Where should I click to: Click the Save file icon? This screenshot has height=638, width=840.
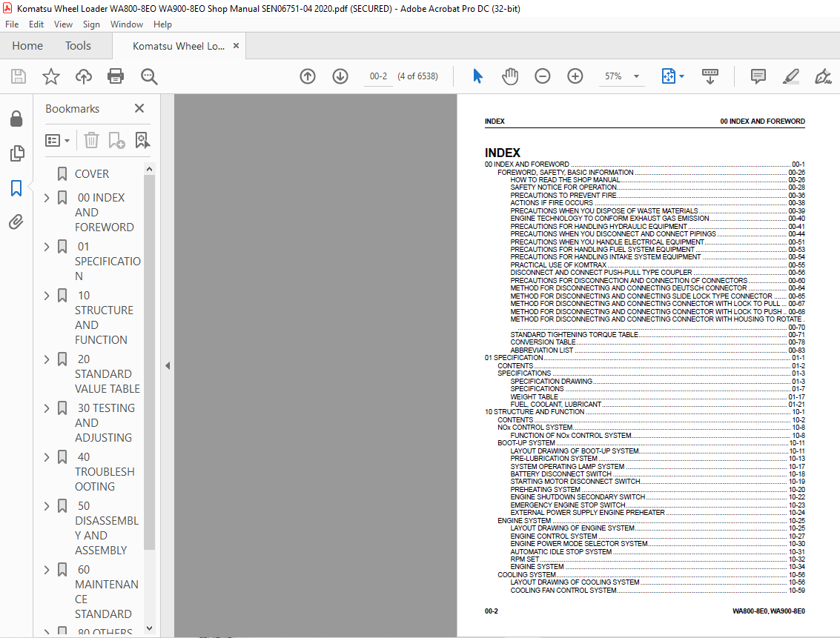click(x=19, y=76)
